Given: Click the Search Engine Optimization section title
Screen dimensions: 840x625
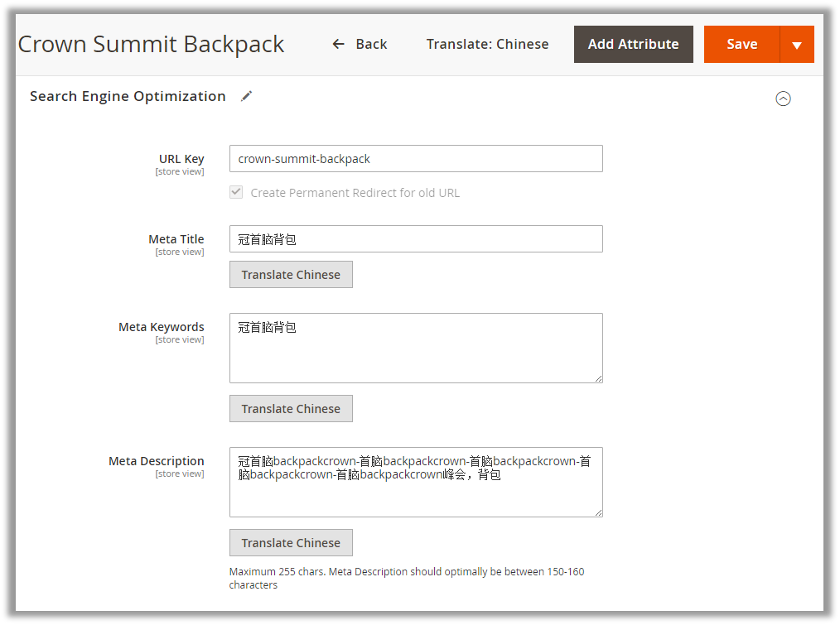Looking at the screenshot, I should click(128, 96).
